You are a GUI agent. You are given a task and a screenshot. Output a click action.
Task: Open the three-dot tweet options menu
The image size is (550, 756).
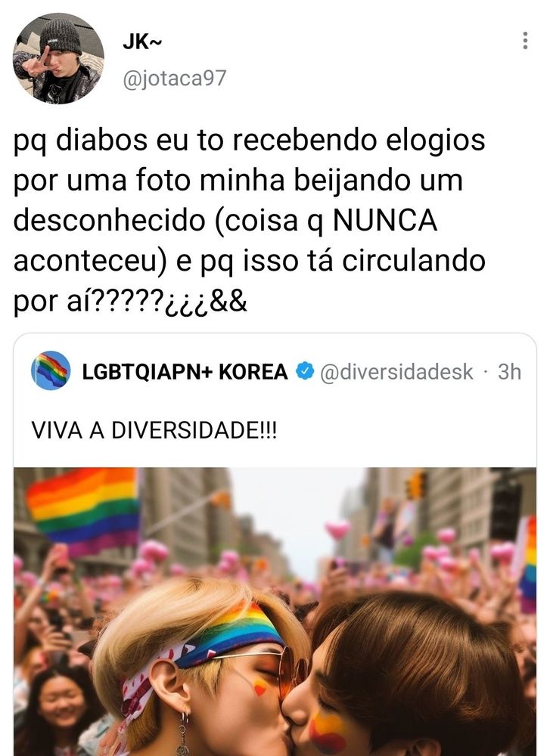click(x=525, y=41)
